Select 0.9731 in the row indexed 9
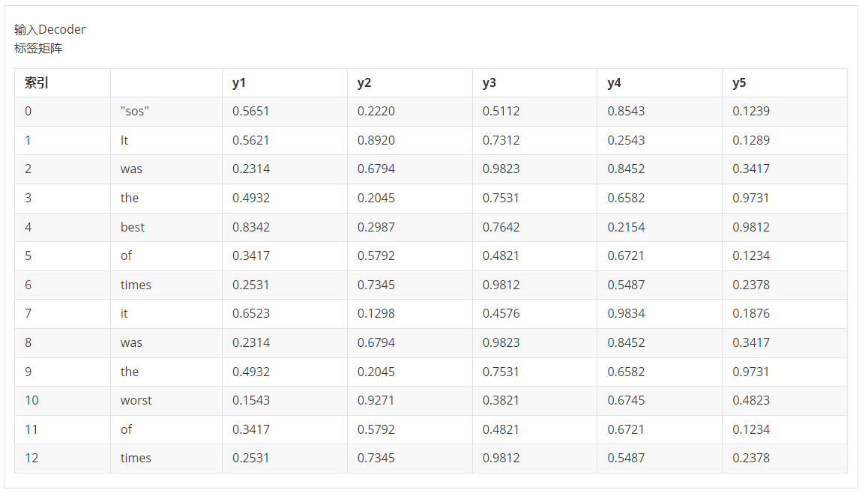 point(751,372)
